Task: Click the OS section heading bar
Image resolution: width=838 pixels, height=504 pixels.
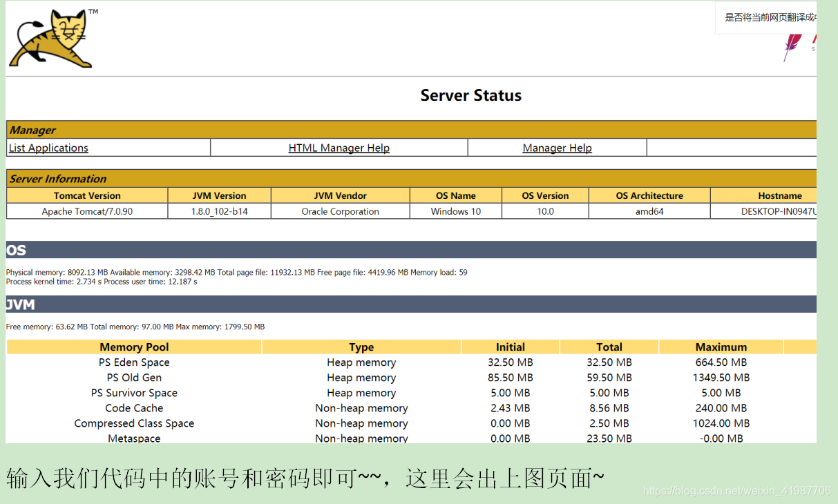Action: (x=411, y=250)
